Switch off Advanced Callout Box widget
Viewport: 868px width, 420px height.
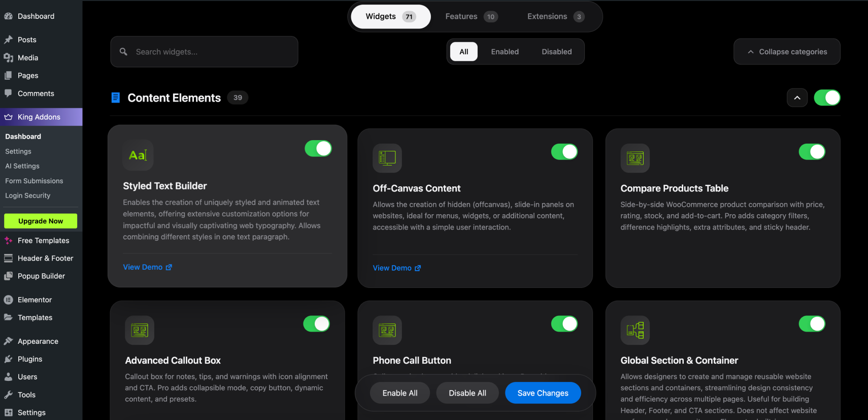pyautogui.click(x=317, y=324)
